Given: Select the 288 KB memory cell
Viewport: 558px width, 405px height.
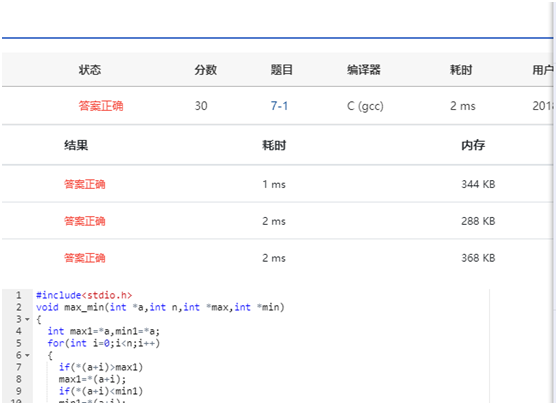Looking at the screenshot, I should coord(478,221).
